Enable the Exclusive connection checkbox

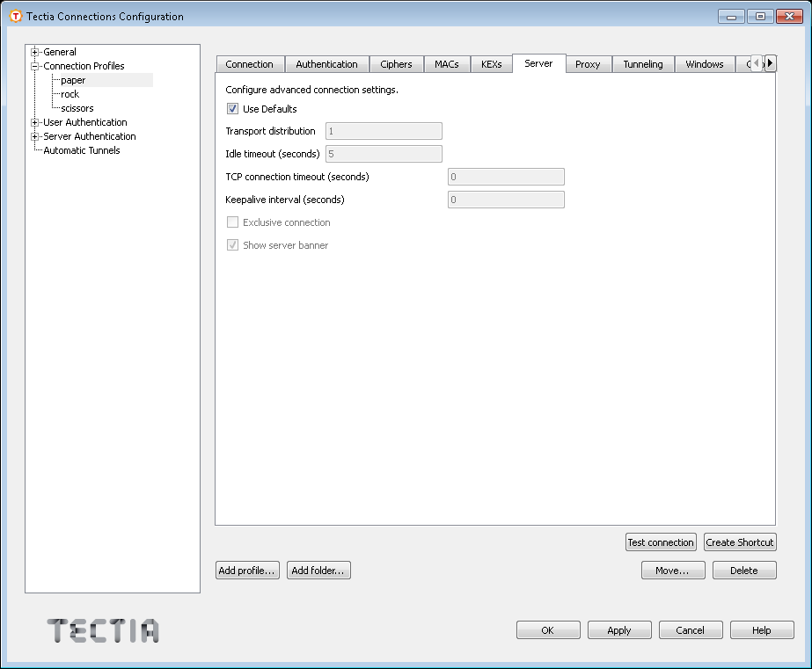(232, 222)
